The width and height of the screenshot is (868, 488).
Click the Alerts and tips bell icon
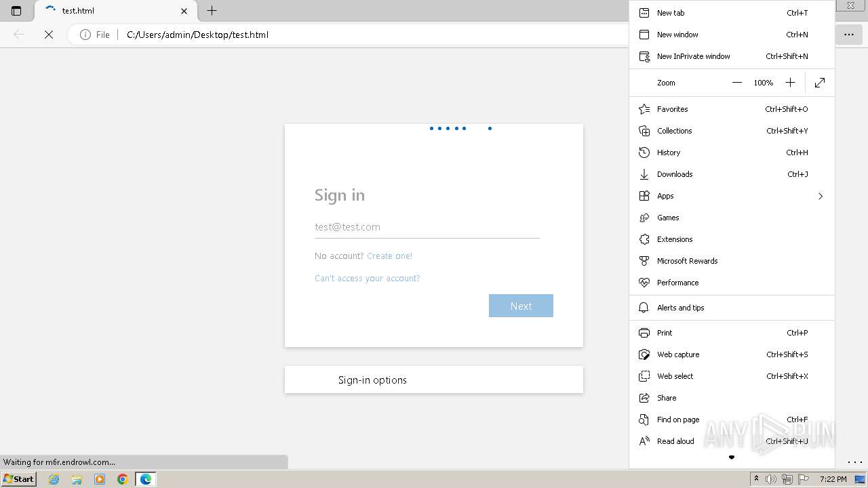pyautogui.click(x=644, y=308)
